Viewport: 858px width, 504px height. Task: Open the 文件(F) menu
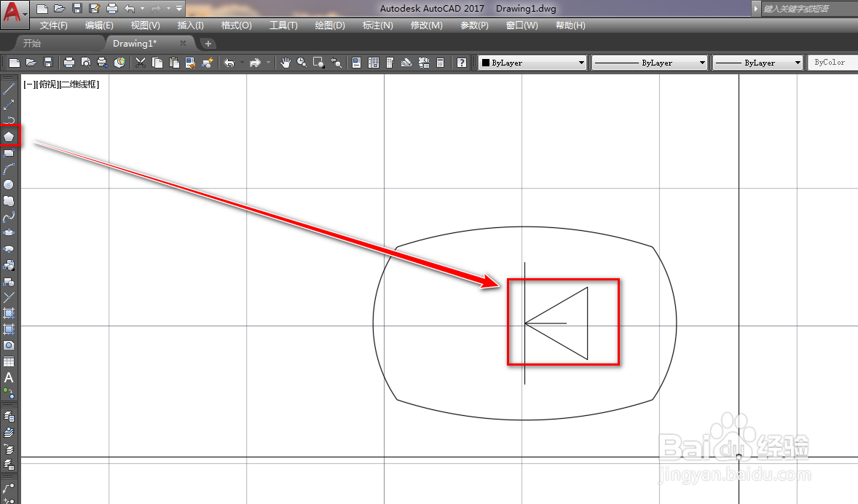coord(54,25)
